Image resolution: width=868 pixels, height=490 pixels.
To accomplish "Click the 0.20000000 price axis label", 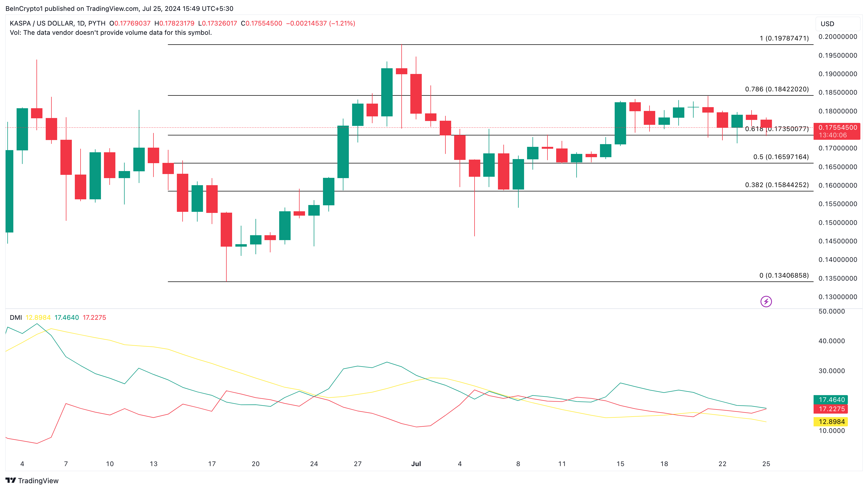I will [838, 37].
